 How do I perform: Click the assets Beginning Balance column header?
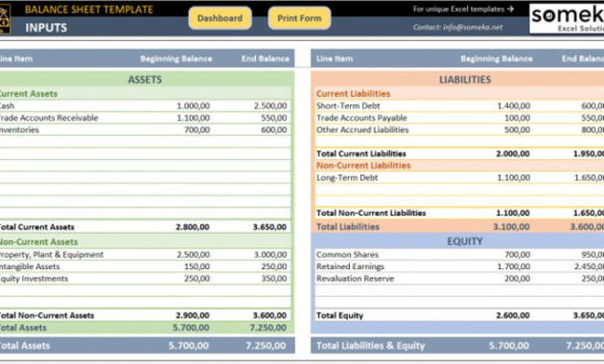[176, 58]
